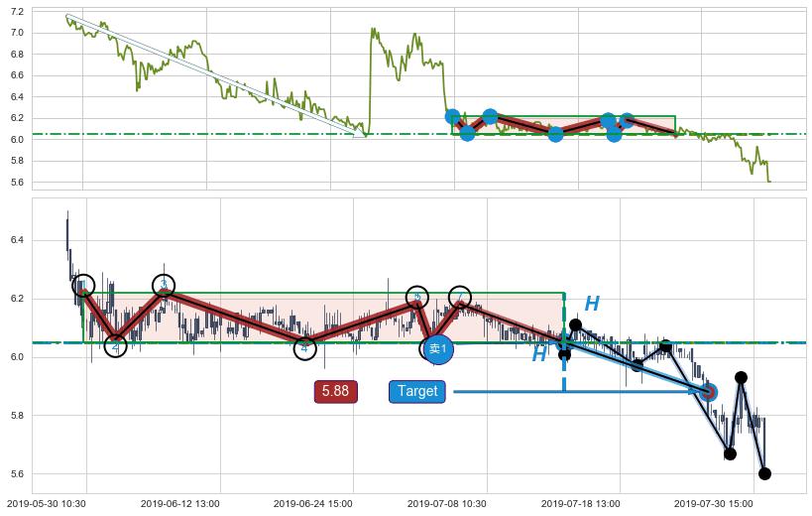Select circled pivot point number 5
Viewport: 812px width, 516px height.
417,297
